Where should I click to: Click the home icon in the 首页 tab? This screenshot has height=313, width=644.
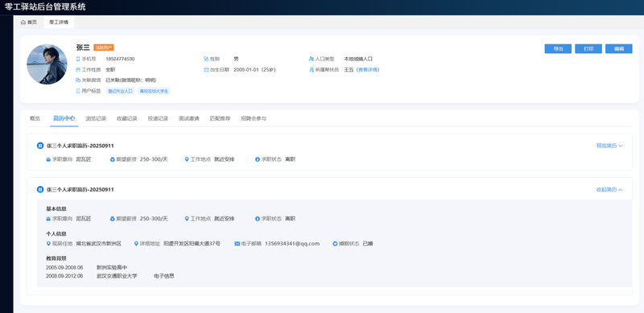tap(23, 23)
